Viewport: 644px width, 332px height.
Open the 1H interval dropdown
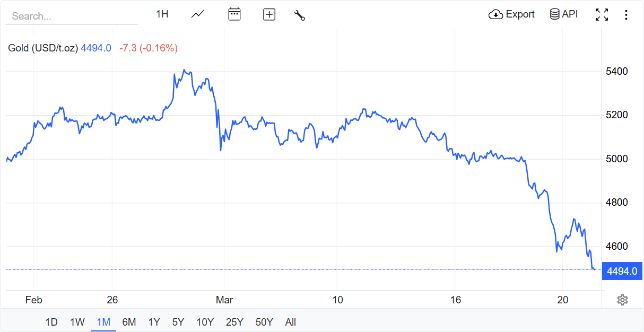coord(162,14)
